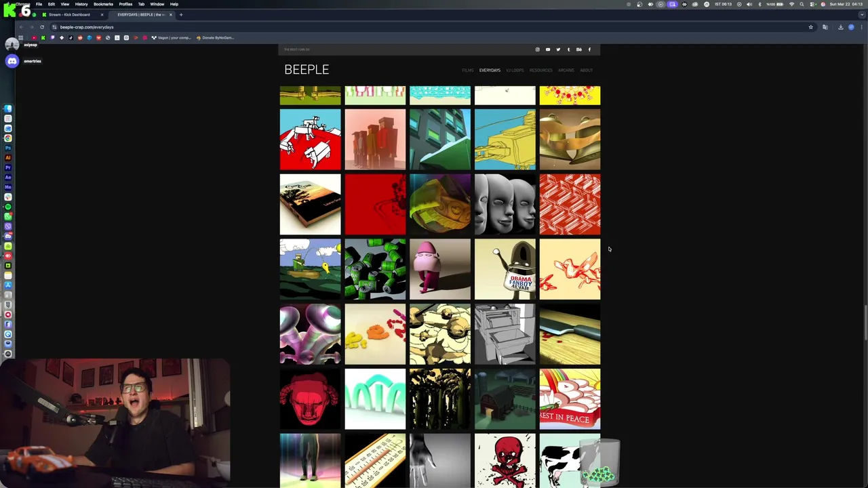Open the red face with headphones artwork

click(x=311, y=399)
